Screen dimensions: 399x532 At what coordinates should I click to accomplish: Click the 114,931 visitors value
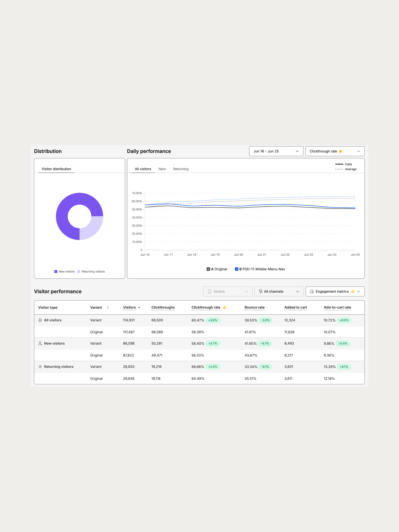pos(129,320)
